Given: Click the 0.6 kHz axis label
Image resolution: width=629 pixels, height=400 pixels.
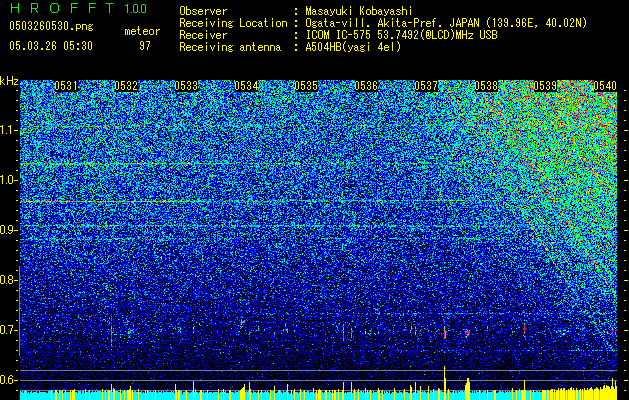Looking at the screenshot, I should pos(8,380).
